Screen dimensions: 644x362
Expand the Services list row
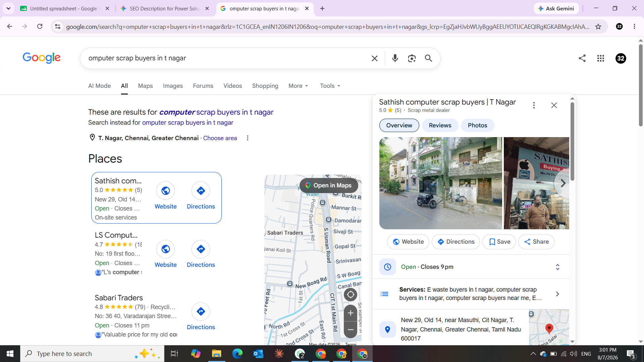click(471, 294)
